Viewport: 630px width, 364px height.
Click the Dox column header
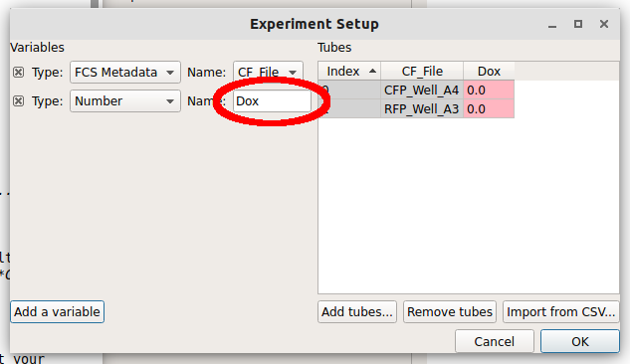click(x=489, y=71)
